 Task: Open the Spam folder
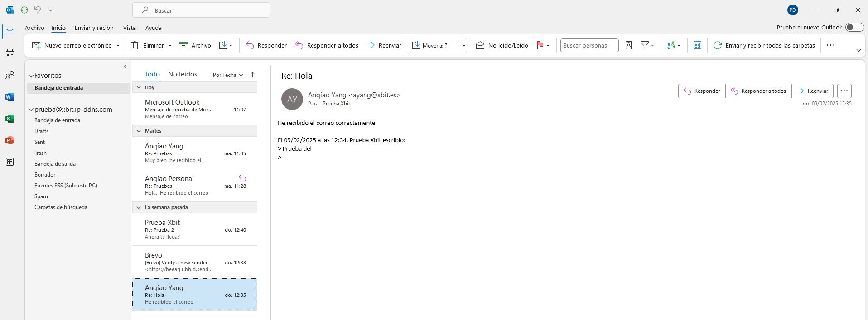(41, 196)
